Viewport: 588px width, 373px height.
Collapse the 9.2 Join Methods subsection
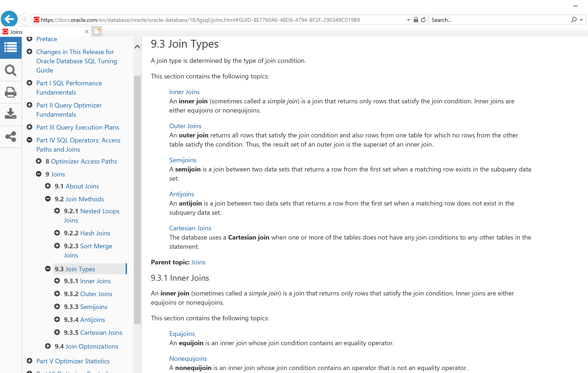pyautogui.click(x=49, y=199)
